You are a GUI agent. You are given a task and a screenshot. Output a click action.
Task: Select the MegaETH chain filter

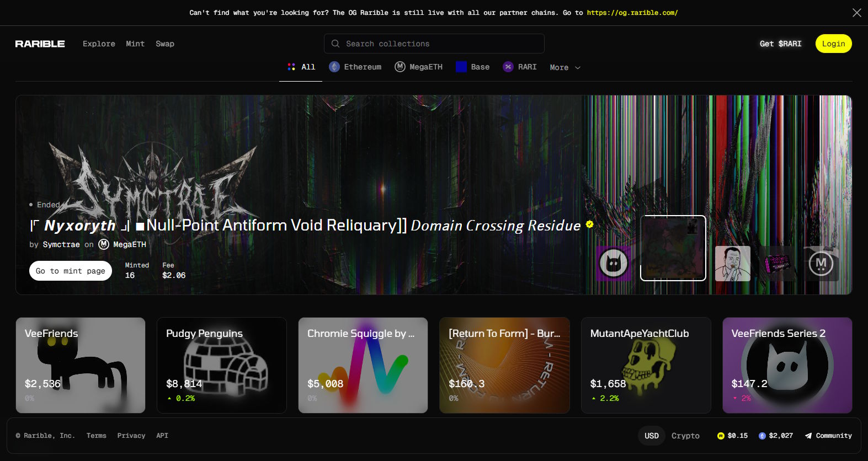419,67
